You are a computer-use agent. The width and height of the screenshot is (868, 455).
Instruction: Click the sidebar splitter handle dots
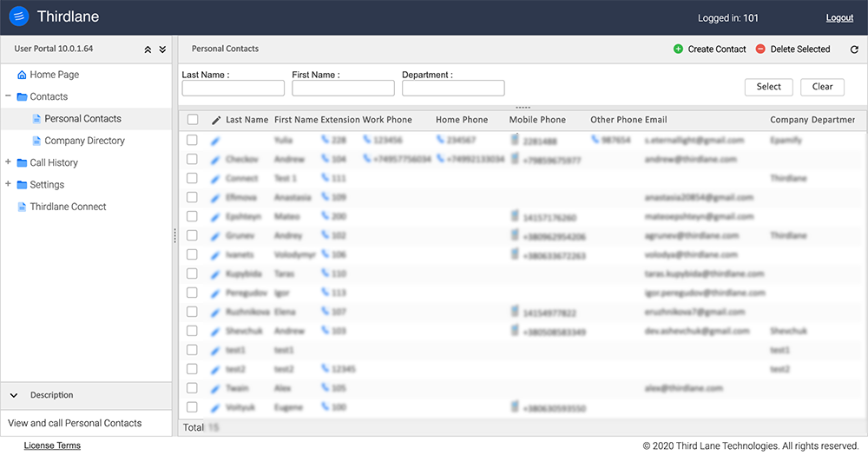pyautogui.click(x=175, y=236)
